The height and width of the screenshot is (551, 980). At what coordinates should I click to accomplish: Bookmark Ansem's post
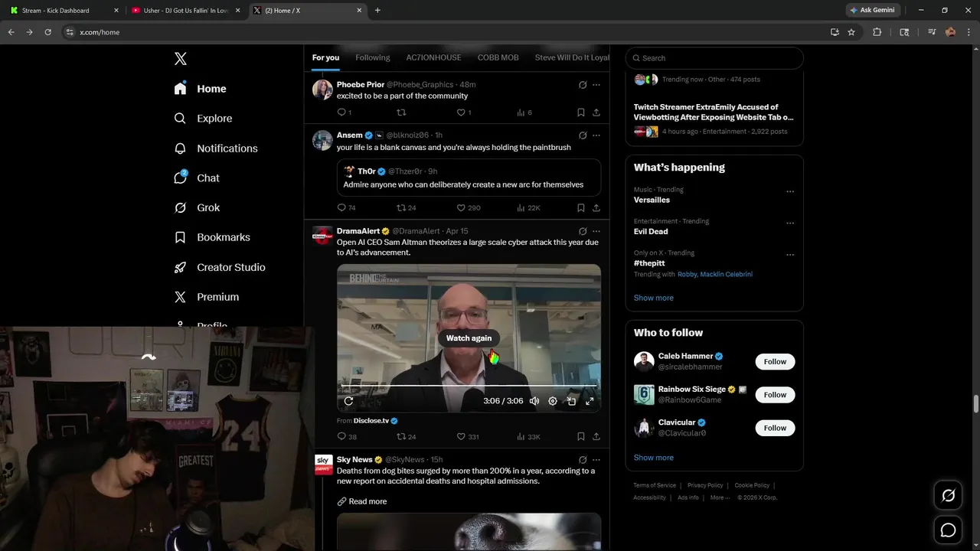tap(581, 207)
